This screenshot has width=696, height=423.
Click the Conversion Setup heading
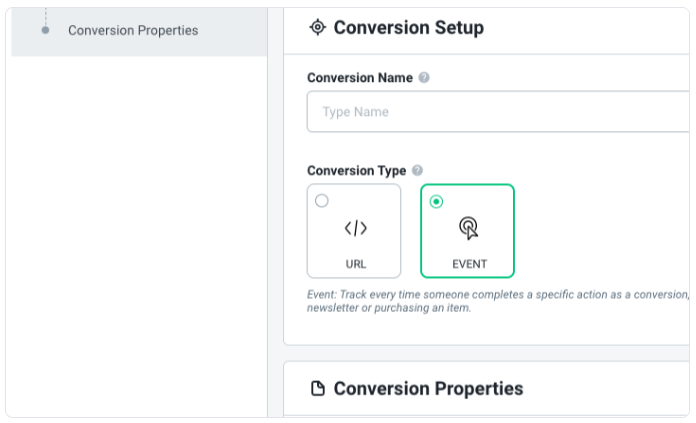[408, 28]
